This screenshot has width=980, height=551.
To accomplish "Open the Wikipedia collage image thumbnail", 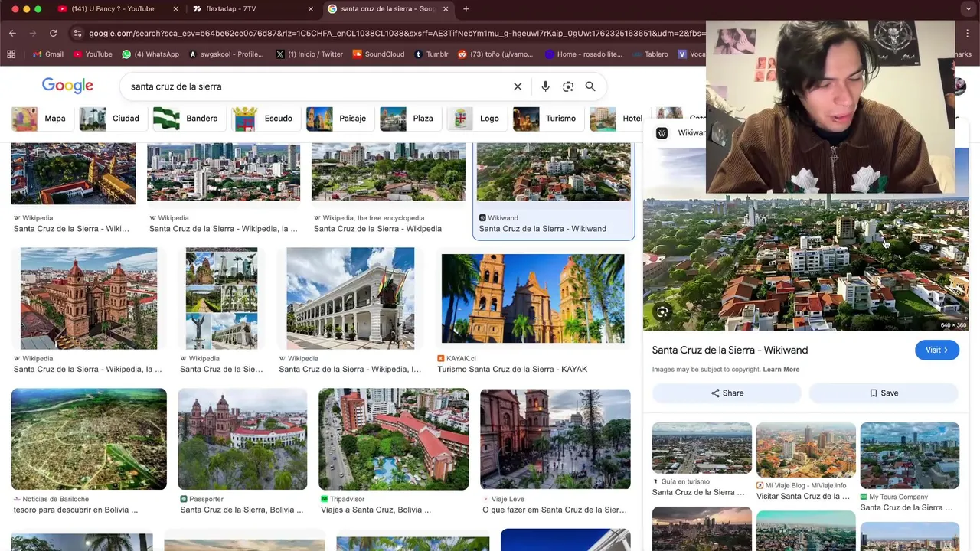I will [x=221, y=298].
